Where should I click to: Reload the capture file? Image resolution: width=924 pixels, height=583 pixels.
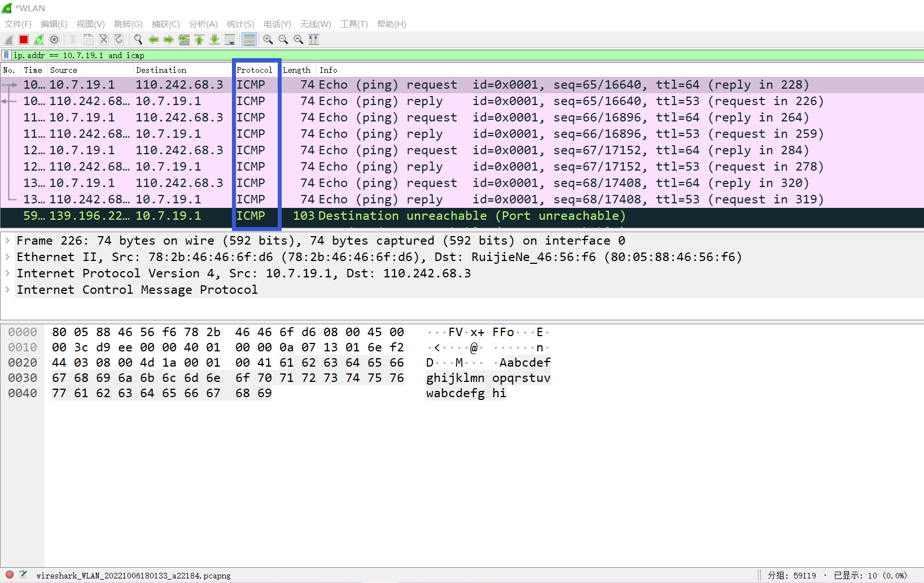[119, 40]
